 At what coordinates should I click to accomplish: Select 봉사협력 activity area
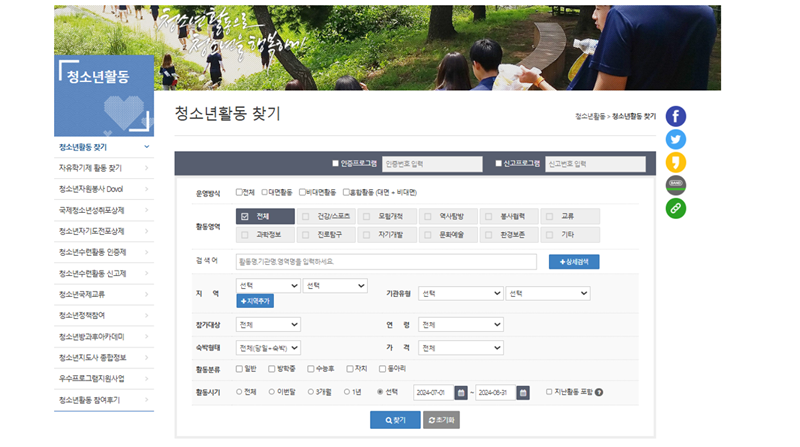(x=509, y=216)
